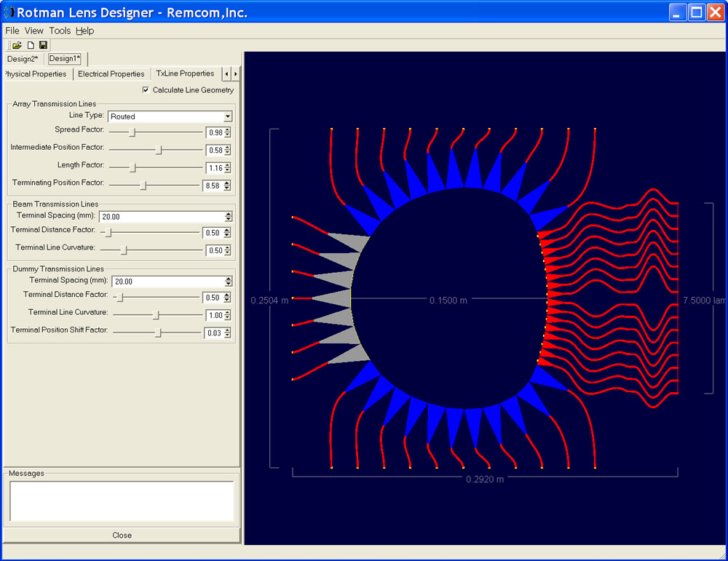Click the right tab scroll arrow
Image resolution: width=728 pixels, height=561 pixels.
(x=235, y=73)
